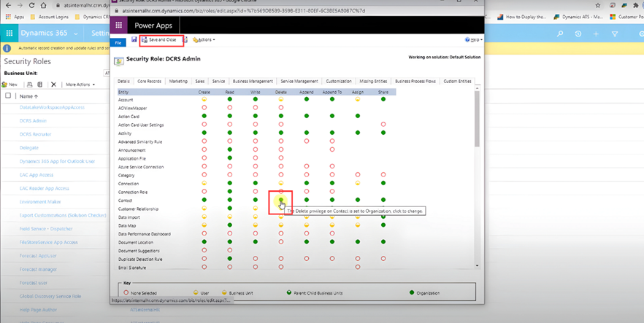
Task: Click New in Security Roles toolbar
Action: pos(10,85)
